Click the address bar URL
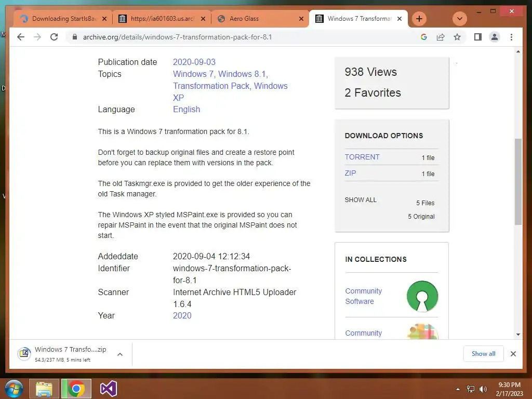 click(x=178, y=37)
